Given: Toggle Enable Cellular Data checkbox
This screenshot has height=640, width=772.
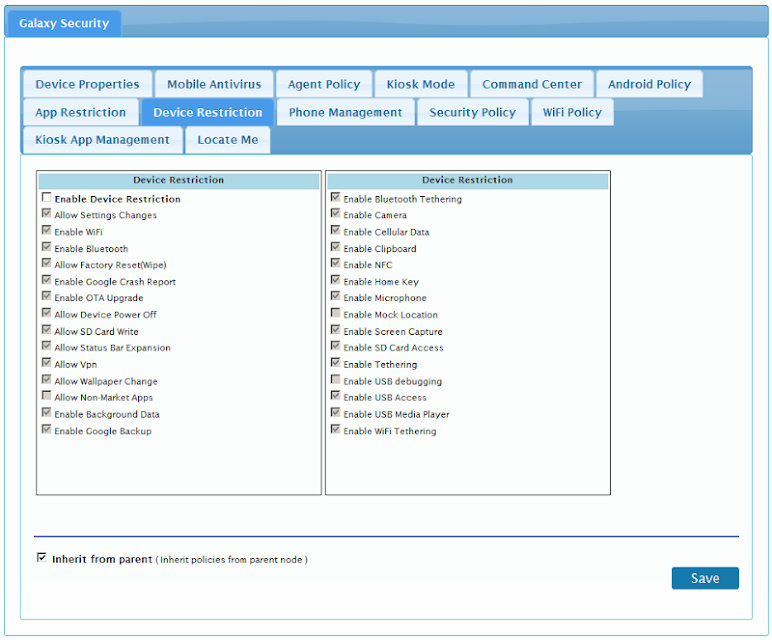Looking at the screenshot, I should tap(336, 230).
